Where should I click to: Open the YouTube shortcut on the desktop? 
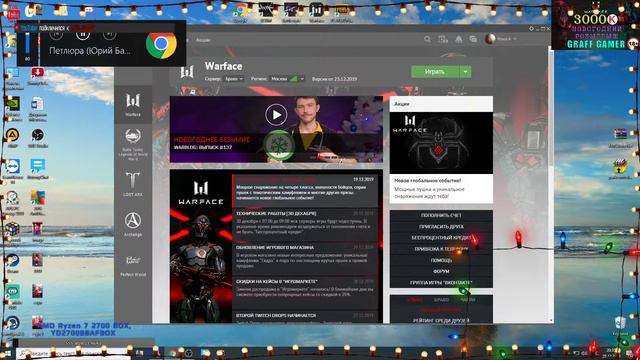[x=13, y=11]
